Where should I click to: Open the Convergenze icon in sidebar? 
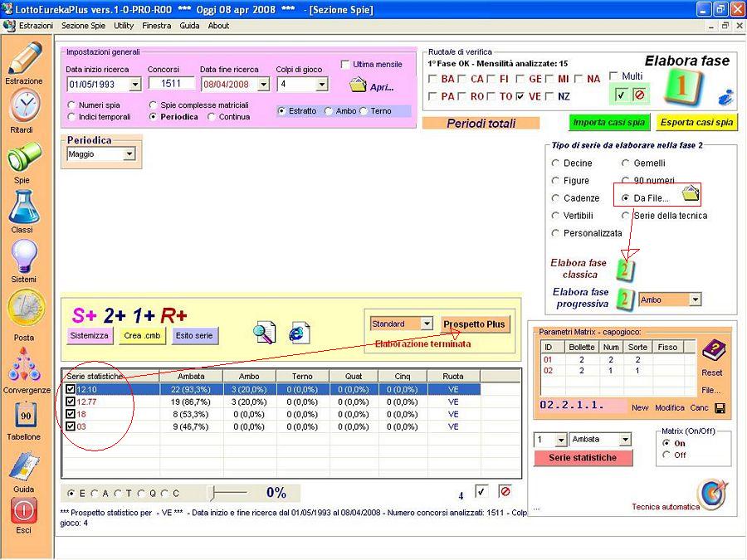tap(24, 365)
